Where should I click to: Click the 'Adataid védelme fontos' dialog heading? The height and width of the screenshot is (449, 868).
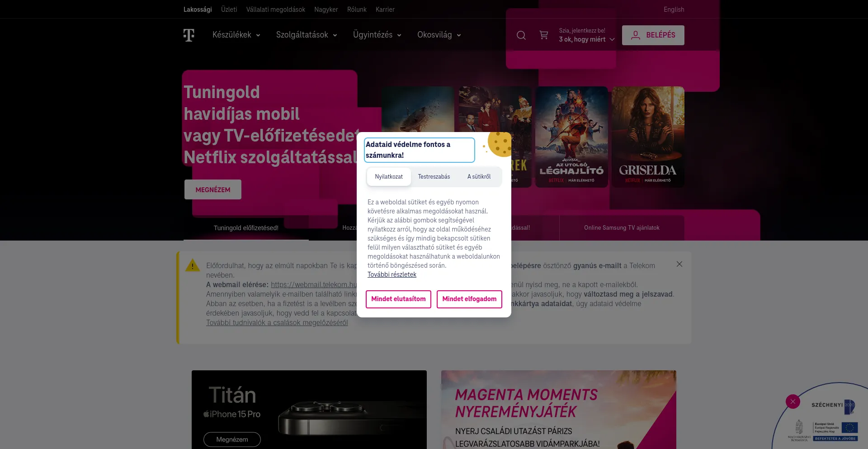coord(420,150)
